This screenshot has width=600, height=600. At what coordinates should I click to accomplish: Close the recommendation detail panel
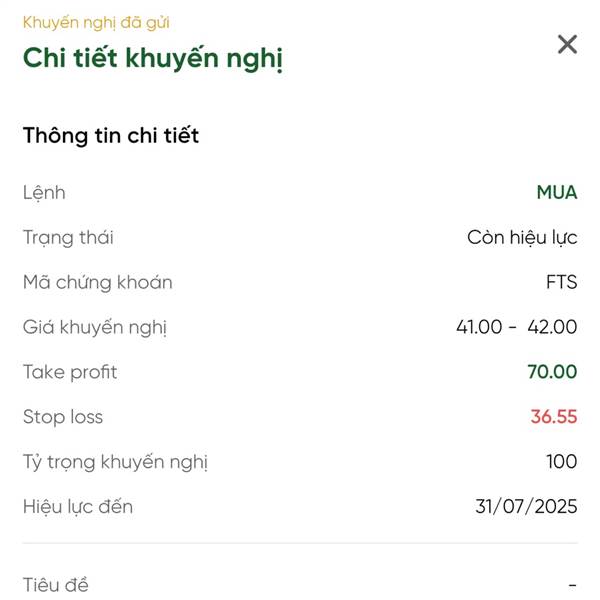tap(567, 44)
